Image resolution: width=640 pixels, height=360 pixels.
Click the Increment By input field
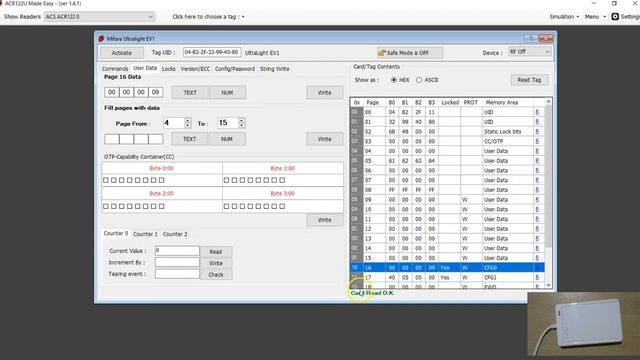click(x=177, y=262)
